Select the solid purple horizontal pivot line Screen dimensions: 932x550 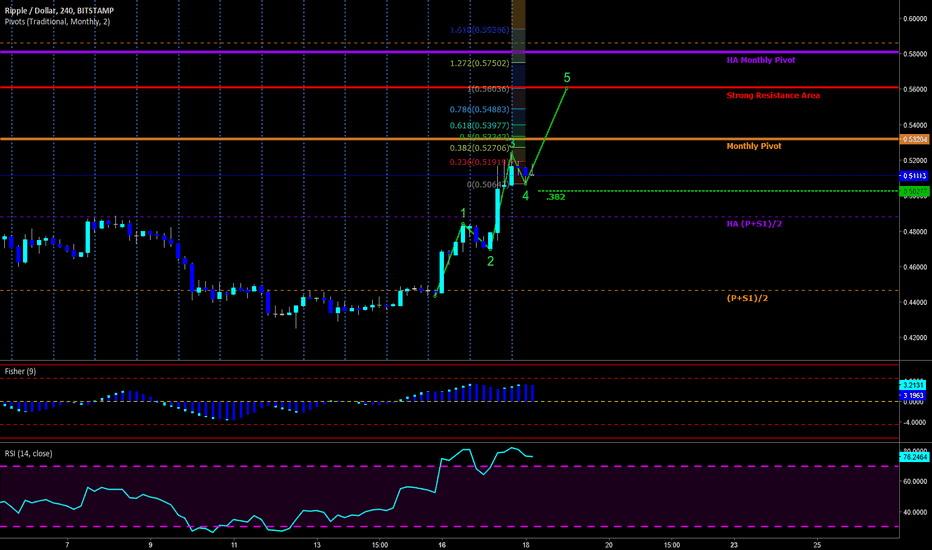tap(449, 52)
